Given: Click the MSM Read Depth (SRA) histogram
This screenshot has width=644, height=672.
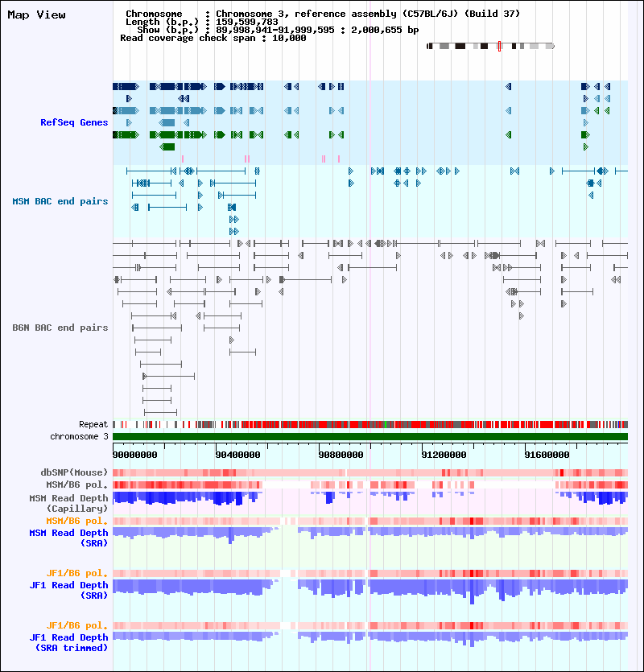Looking at the screenshot, I should (370, 535).
